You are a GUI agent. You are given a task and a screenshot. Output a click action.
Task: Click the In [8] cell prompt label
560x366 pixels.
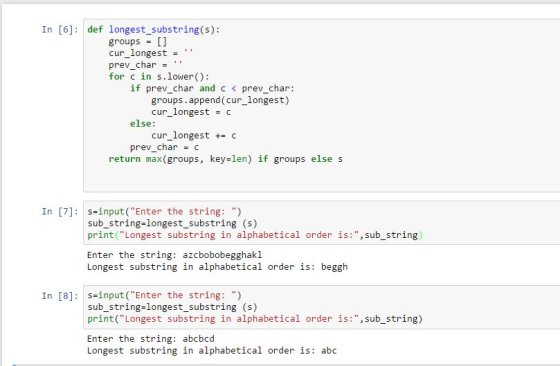pos(60,296)
